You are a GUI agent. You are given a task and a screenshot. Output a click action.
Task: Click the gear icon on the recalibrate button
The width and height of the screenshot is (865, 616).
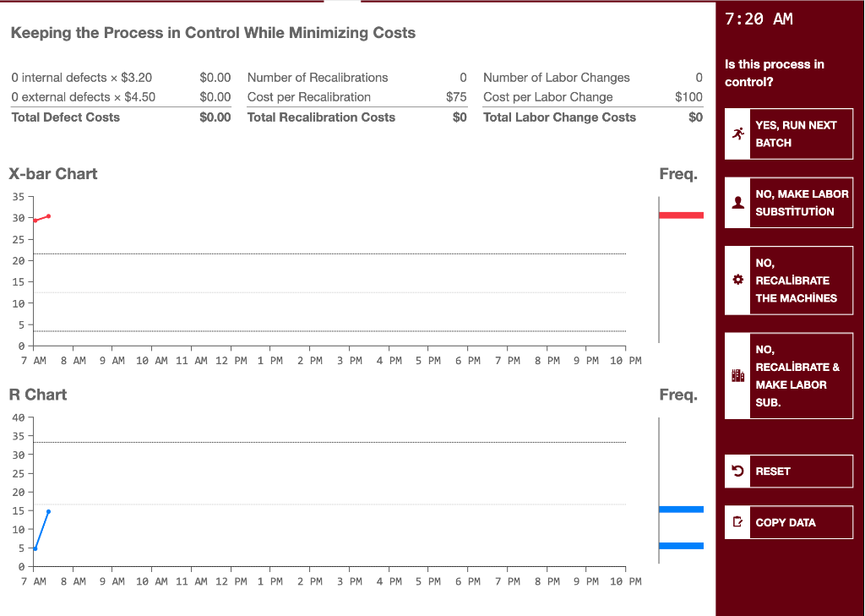(737, 280)
